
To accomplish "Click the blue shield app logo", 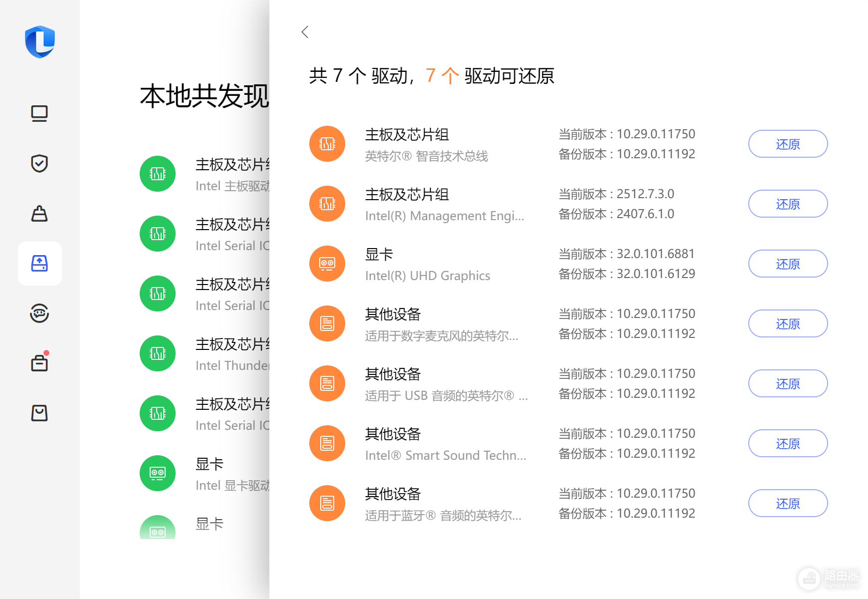I will (40, 42).
